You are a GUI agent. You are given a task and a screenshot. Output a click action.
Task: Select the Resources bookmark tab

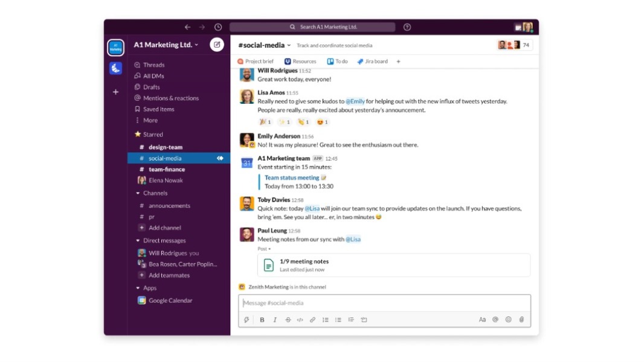(x=300, y=62)
